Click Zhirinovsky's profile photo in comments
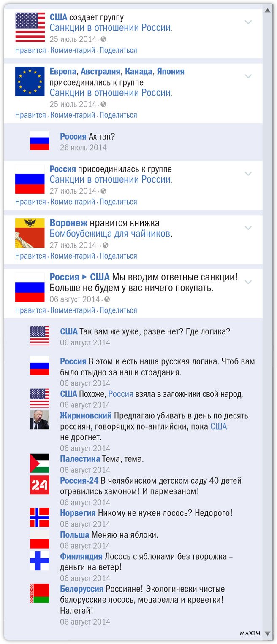Screen dimensions: 277x644 coord(40,420)
